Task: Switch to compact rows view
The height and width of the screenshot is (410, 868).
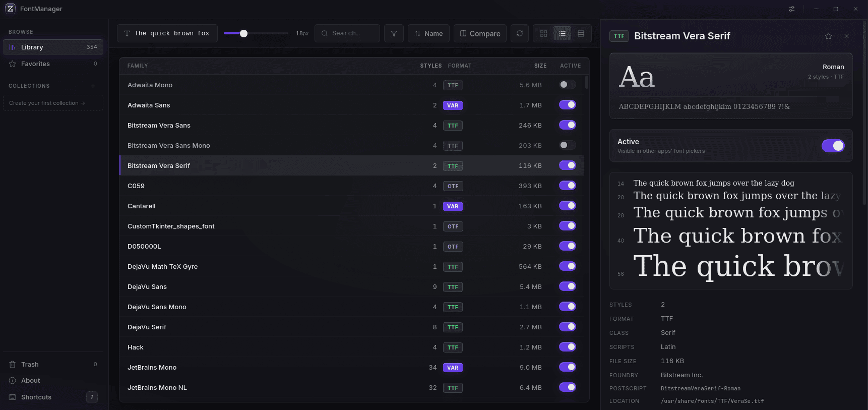Action: 581,33
